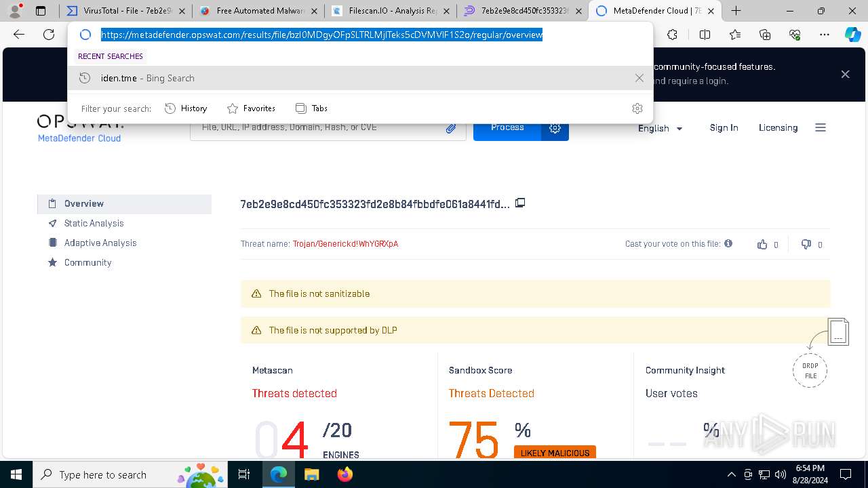Click the LIKELY MALICIOUS badge
The image size is (868, 488).
click(555, 452)
